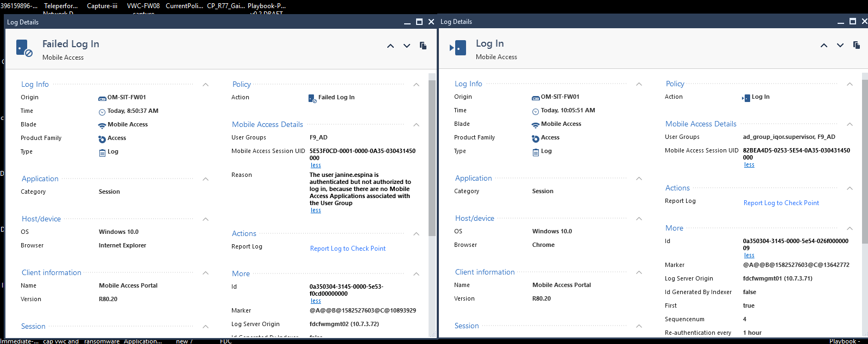Click previous log arrow in Log In window
Image resolution: width=868 pixels, height=344 pixels.
coord(824,46)
